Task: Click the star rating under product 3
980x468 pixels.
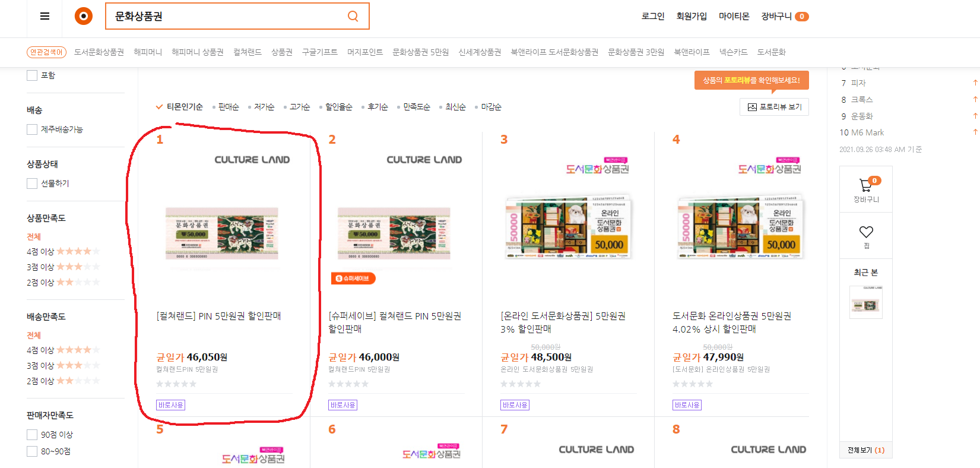Action: [x=521, y=384]
